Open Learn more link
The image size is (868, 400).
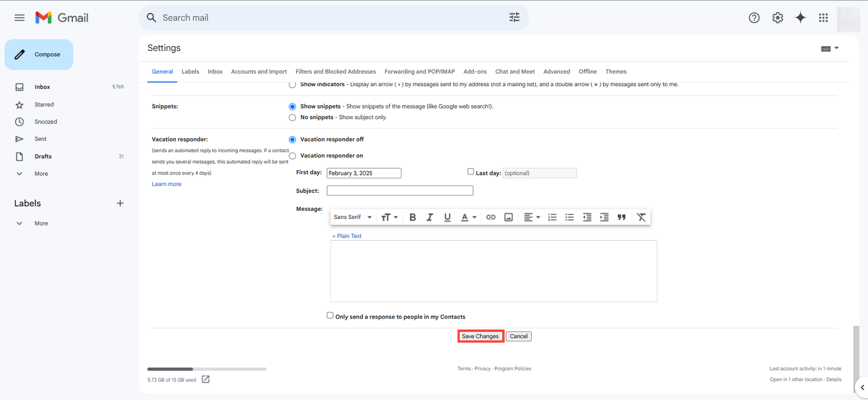tap(167, 184)
